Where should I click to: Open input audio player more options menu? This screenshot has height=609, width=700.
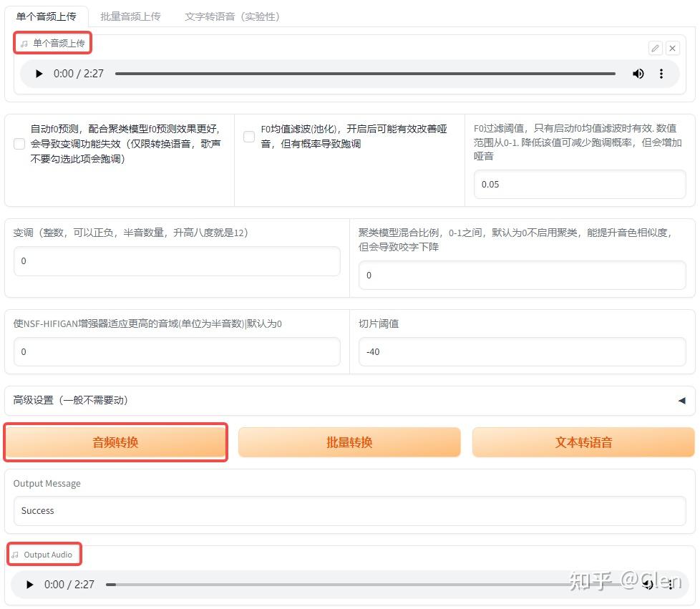pos(661,74)
